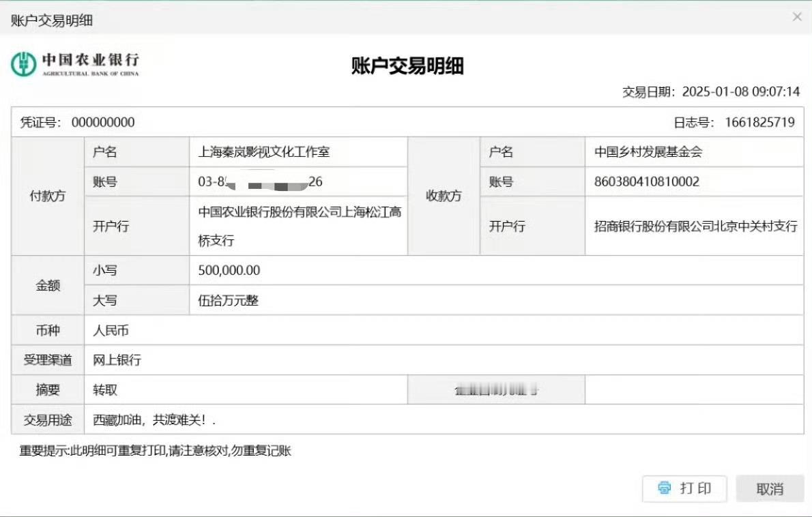Click payee account number 860380410810002
This screenshot has height=517, width=812.
[646, 181]
